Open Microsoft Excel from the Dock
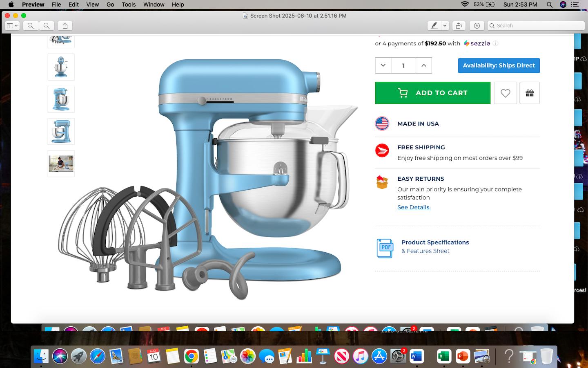 (x=444, y=356)
